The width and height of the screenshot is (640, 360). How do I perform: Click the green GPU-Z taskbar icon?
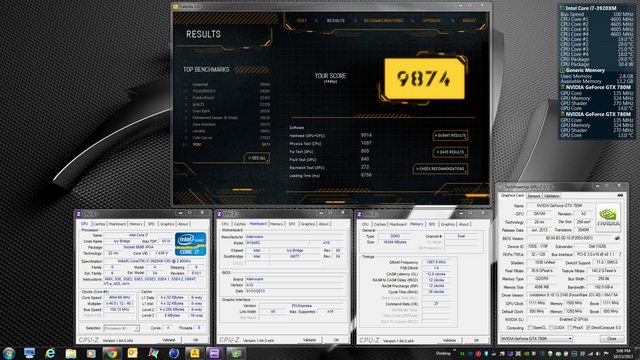click(x=236, y=353)
